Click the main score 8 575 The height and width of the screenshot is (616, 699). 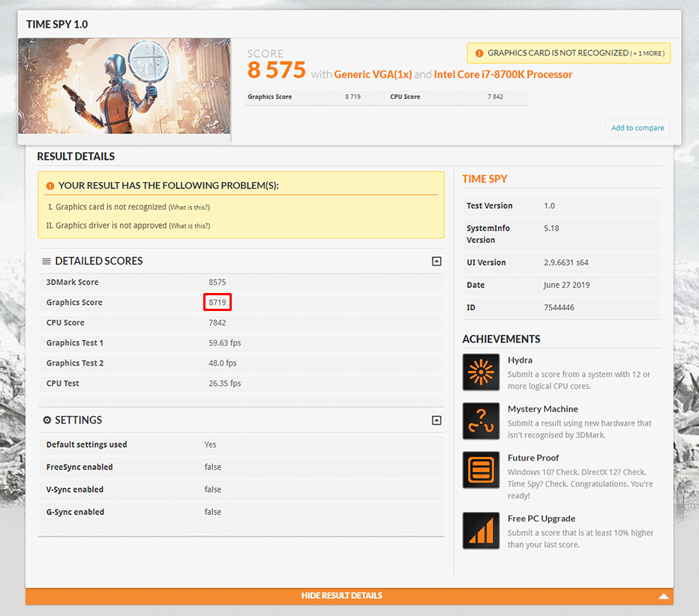point(277,70)
